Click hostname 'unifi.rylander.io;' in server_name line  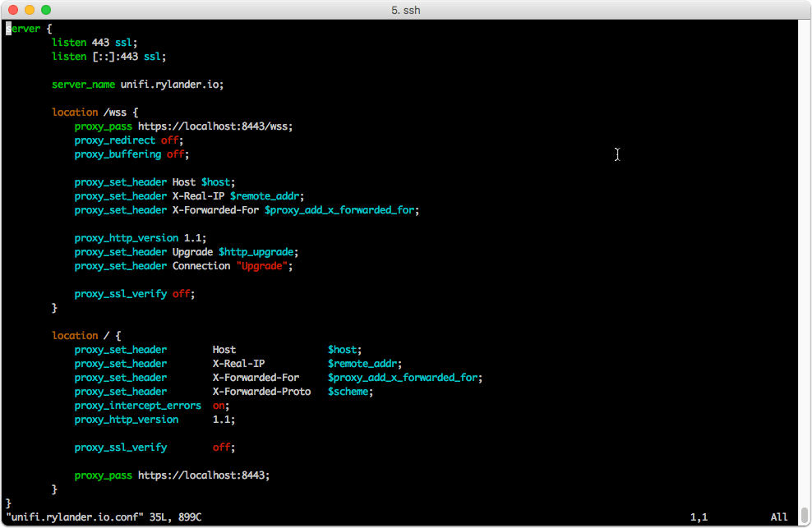172,85
